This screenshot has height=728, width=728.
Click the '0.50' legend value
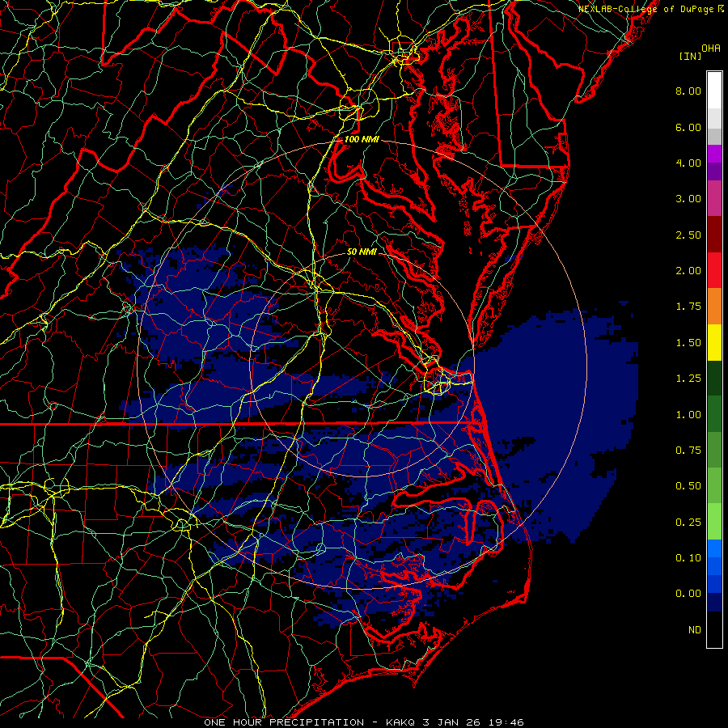click(688, 486)
